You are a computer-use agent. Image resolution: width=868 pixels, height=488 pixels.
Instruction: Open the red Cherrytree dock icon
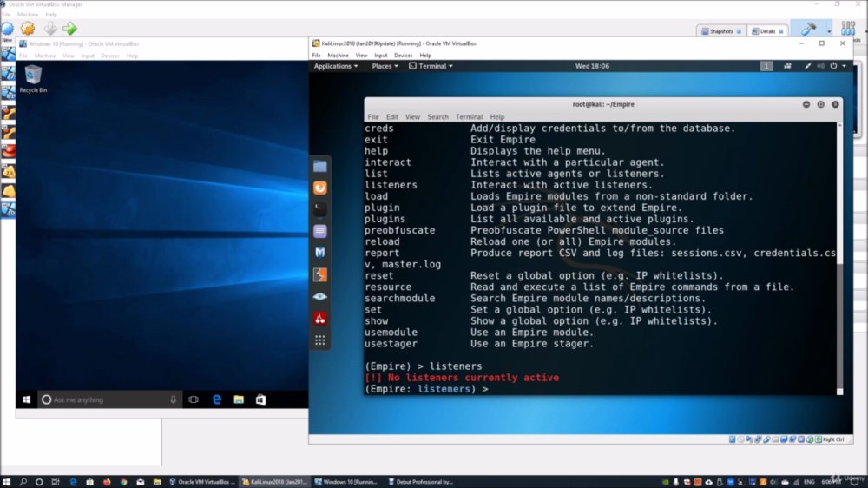320,319
